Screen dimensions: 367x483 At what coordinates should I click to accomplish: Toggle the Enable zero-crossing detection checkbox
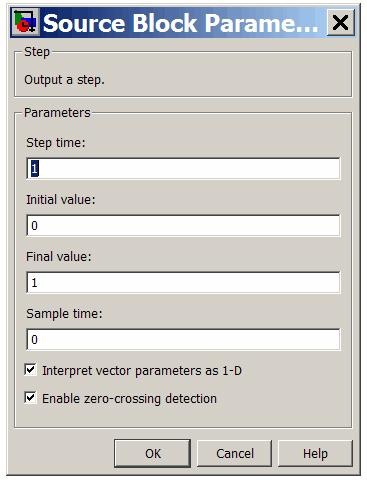tap(30, 398)
